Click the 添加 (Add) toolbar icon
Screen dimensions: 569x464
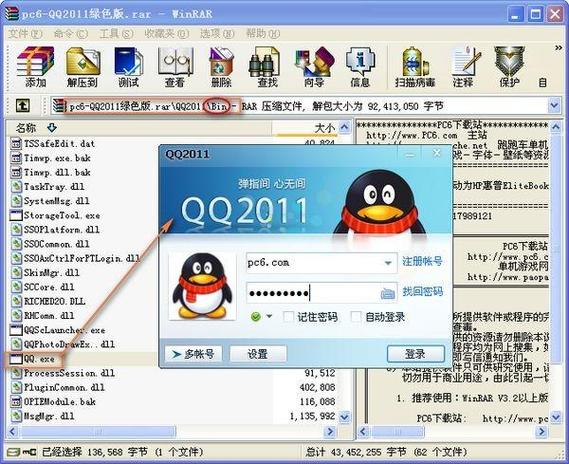(35, 67)
